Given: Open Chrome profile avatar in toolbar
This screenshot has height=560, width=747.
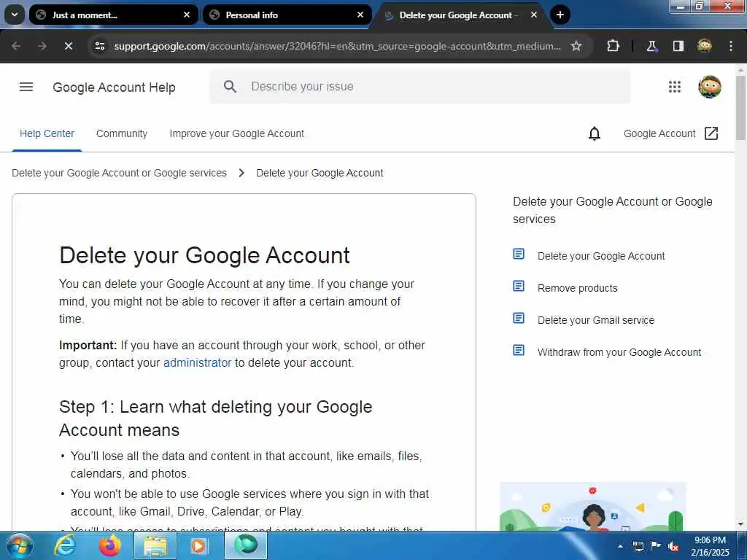Looking at the screenshot, I should [x=705, y=46].
